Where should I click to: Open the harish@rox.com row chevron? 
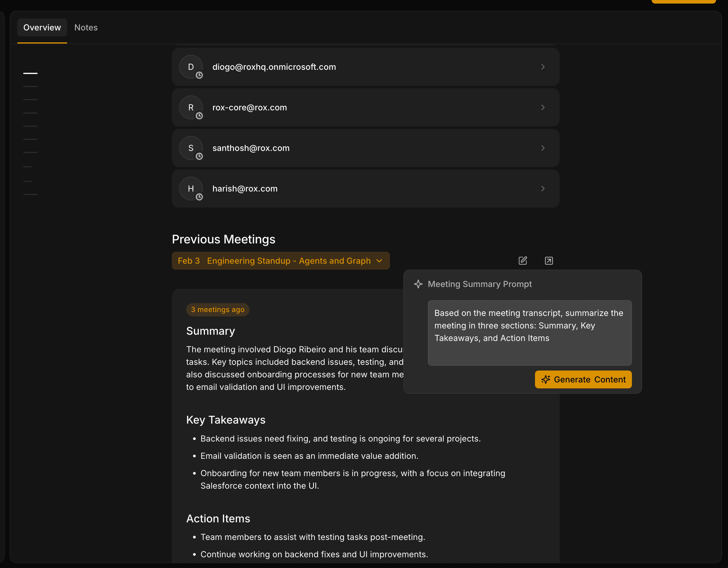click(543, 189)
